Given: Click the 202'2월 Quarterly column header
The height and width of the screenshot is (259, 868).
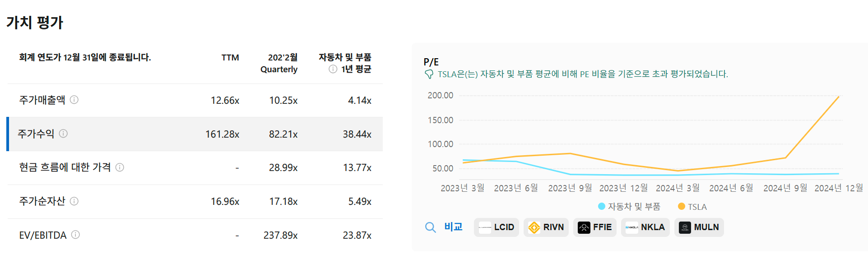Looking at the screenshot, I should click(x=279, y=63).
